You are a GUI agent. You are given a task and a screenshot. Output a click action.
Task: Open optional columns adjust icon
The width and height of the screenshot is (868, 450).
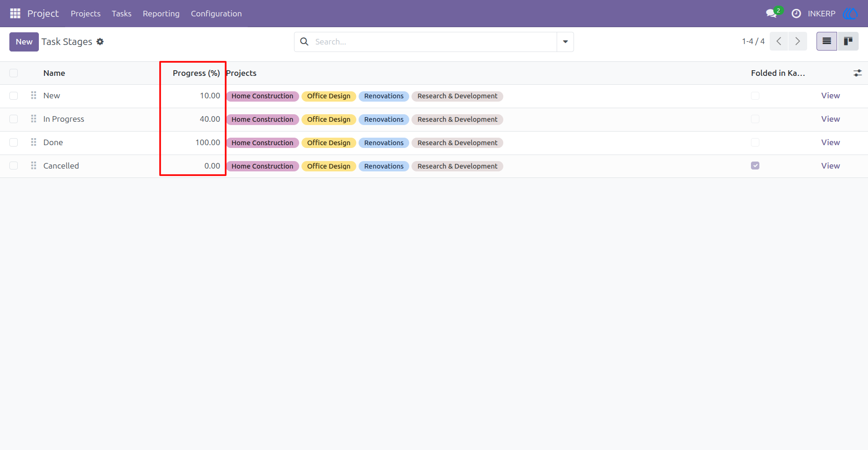coord(857,73)
